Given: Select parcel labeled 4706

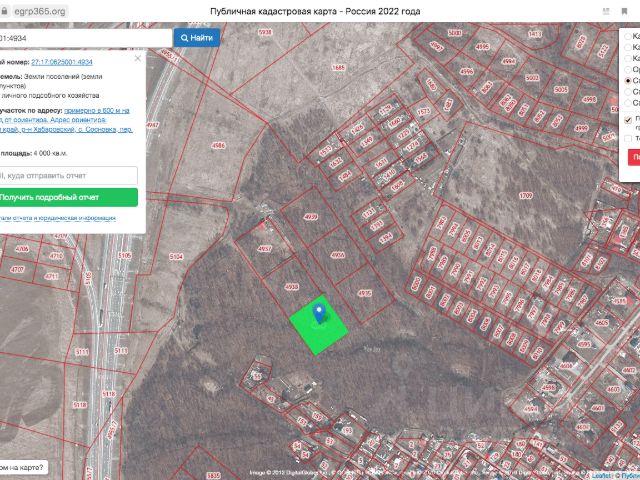Looking at the screenshot, I should 22,249.
